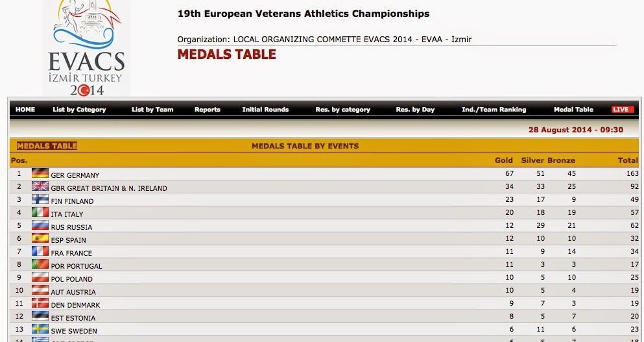This screenshot has width=644, height=342.
Task: Click the red LIVE button
Action: pos(623,110)
